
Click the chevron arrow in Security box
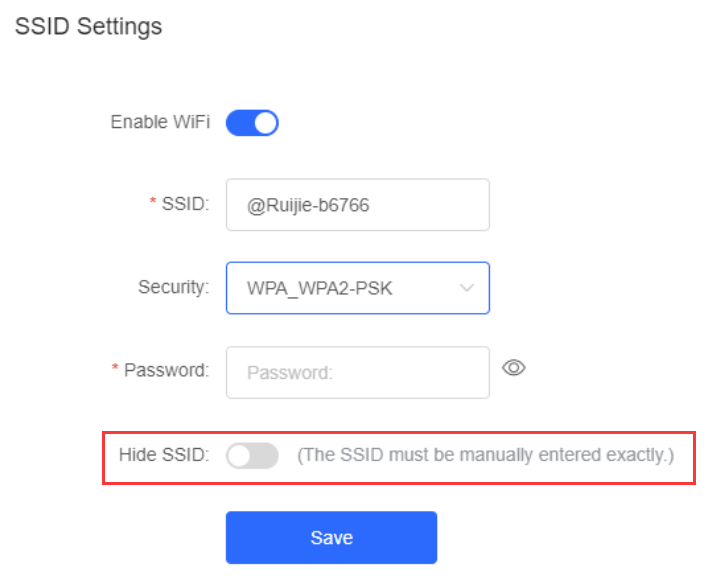(467, 288)
